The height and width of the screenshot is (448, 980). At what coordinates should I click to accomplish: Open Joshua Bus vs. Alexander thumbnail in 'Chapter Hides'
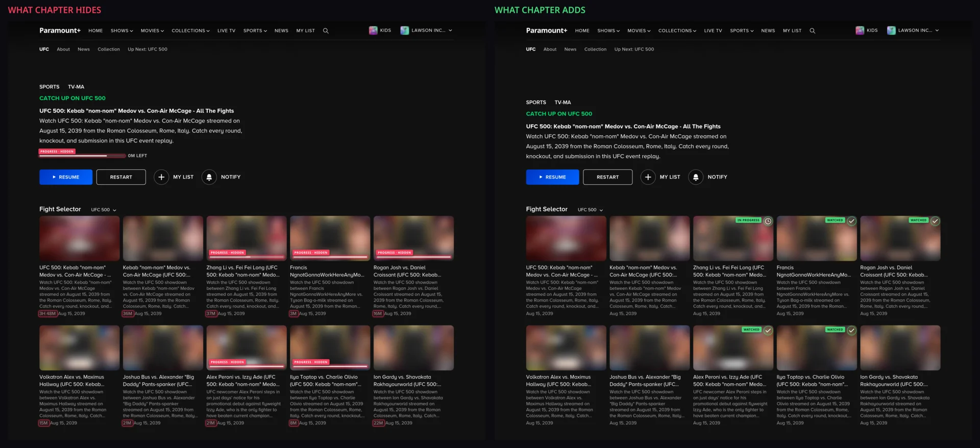click(x=163, y=348)
